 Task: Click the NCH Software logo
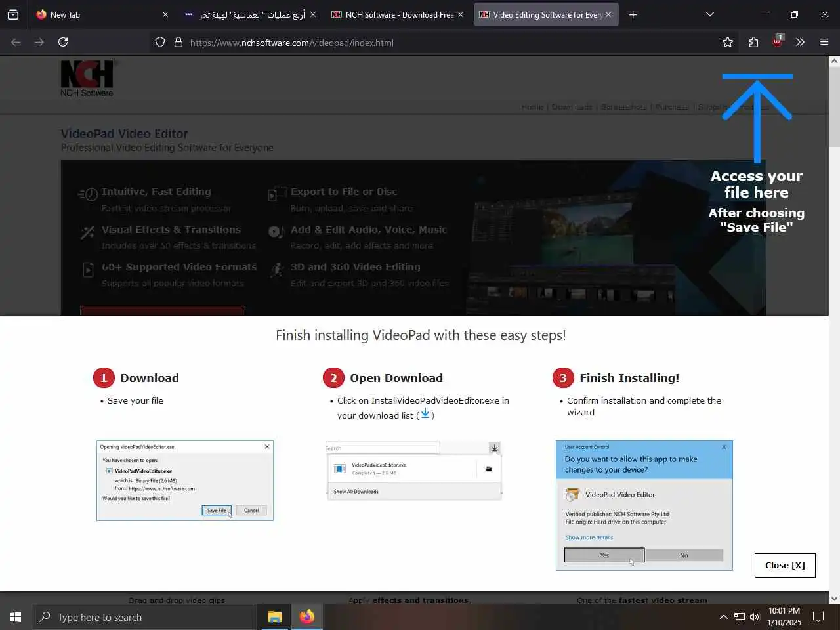click(x=87, y=79)
